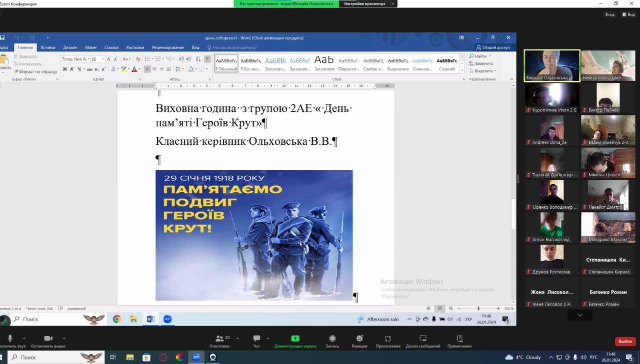The width and height of the screenshot is (640, 364).
Task: Adjust the Word zoom slider in status bar
Action: click(x=478, y=309)
